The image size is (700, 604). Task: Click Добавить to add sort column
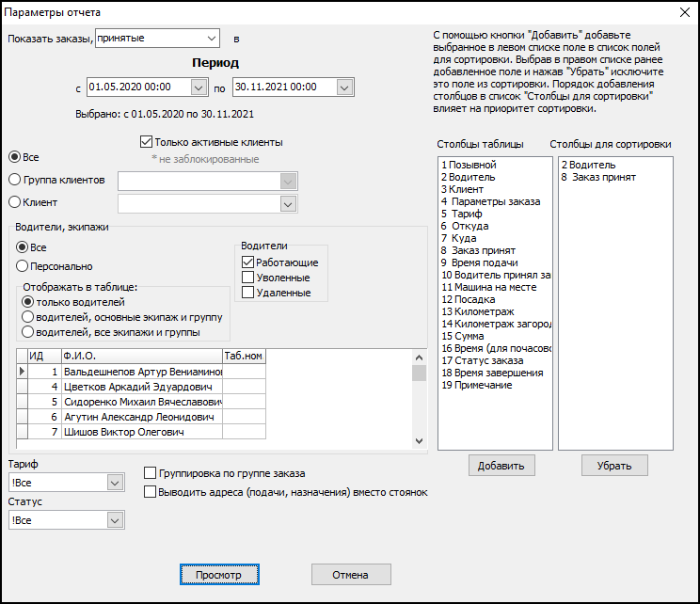tap(501, 465)
